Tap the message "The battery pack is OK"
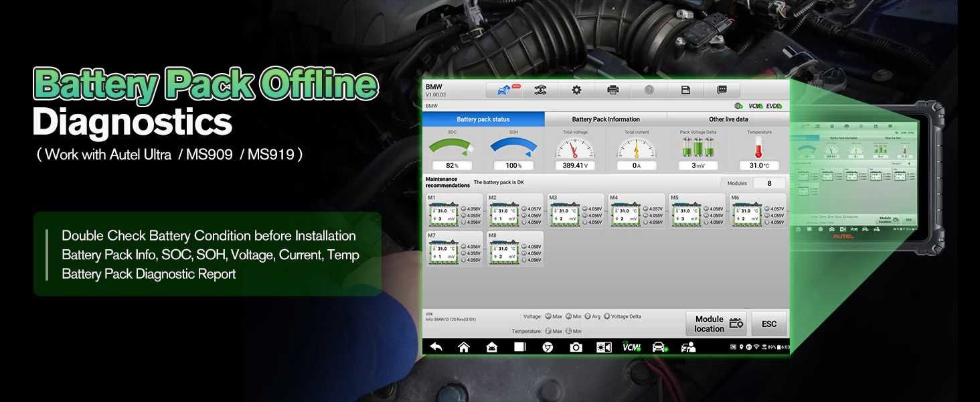This screenshot has width=980, height=402. pyautogui.click(x=499, y=182)
